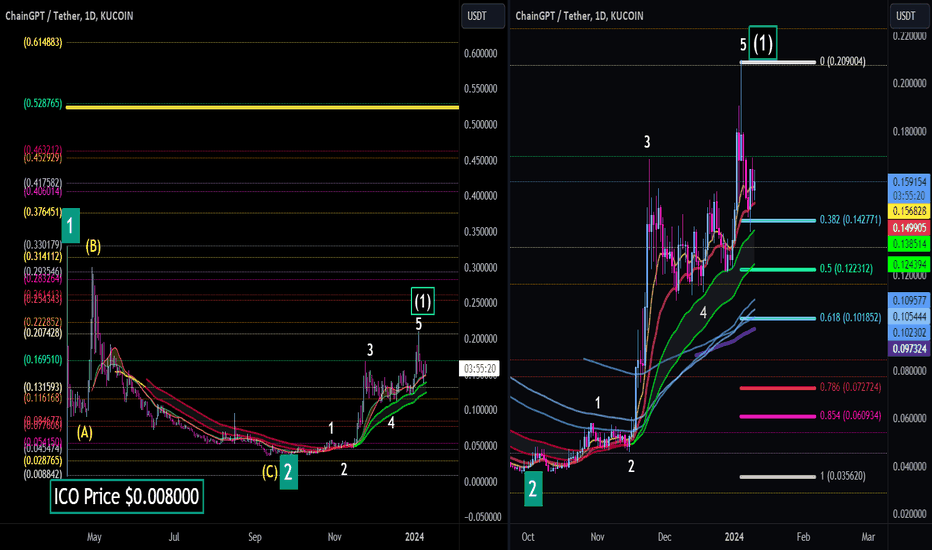This screenshot has height=550, width=932.
Task: Select the boxed (1) label on right chart
Action: pos(763,43)
